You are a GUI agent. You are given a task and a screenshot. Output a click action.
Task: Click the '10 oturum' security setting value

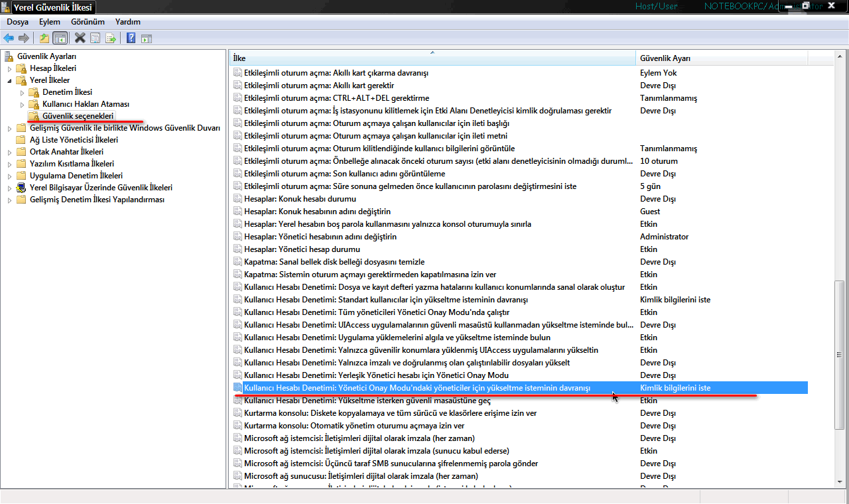pos(659,161)
